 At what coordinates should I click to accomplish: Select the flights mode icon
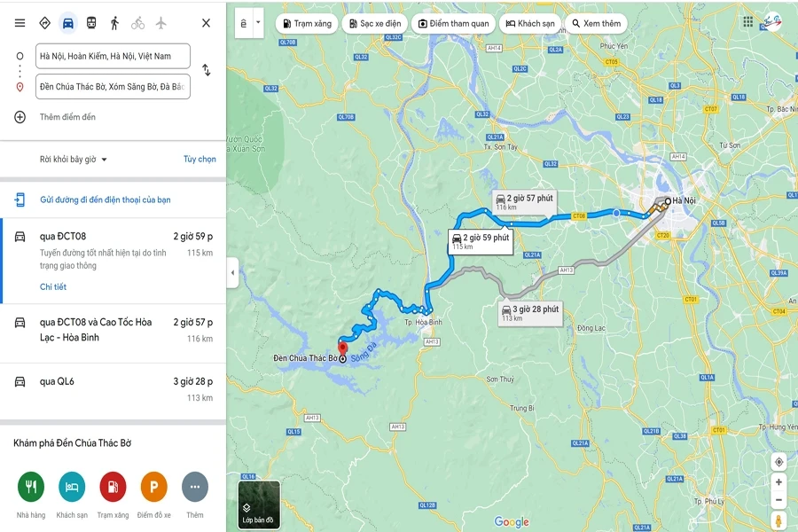click(163, 23)
